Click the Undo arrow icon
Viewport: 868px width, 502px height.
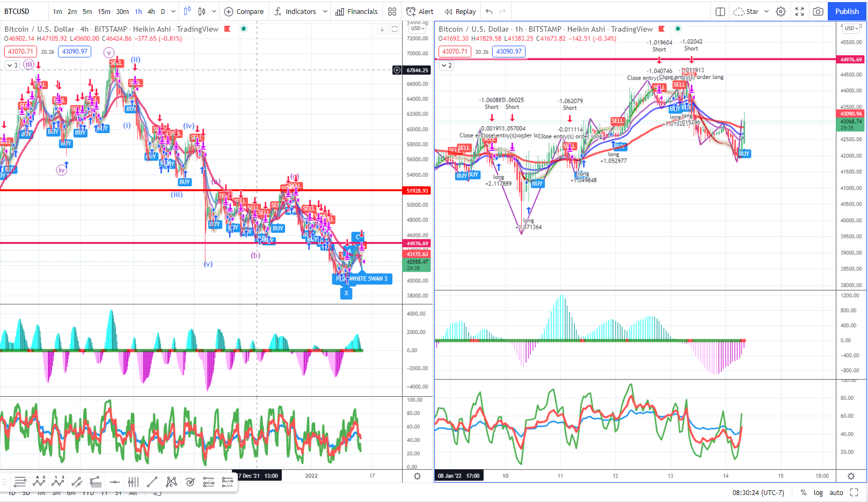489,11
